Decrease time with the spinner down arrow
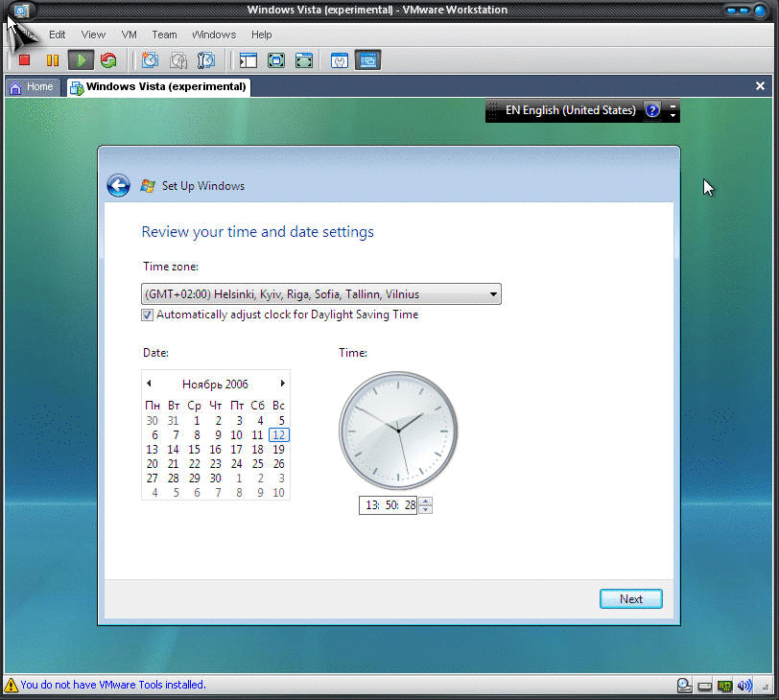This screenshot has width=779, height=700. [425, 509]
